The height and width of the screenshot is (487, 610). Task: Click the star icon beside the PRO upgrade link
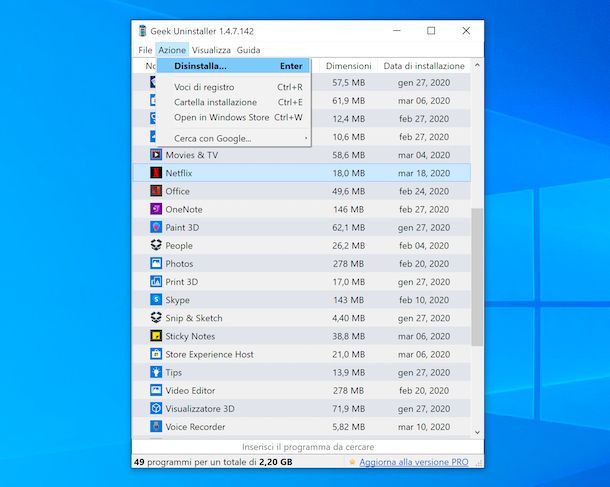tap(352, 462)
